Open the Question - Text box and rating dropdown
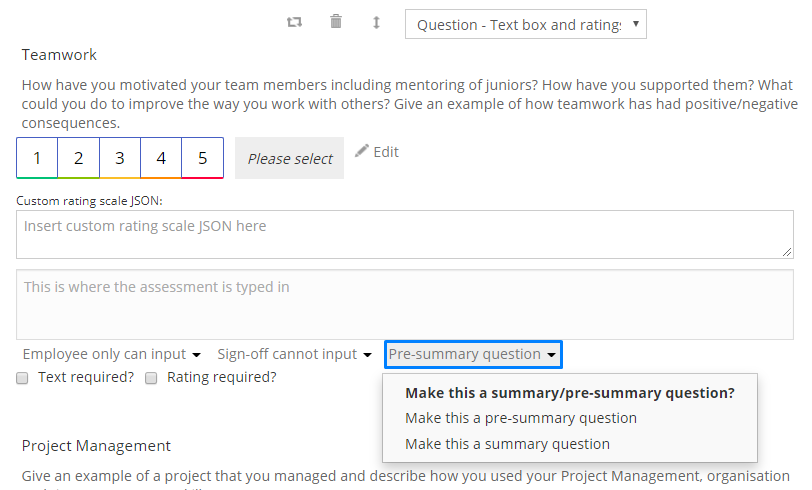 pyautogui.click(x=526, y=24)
